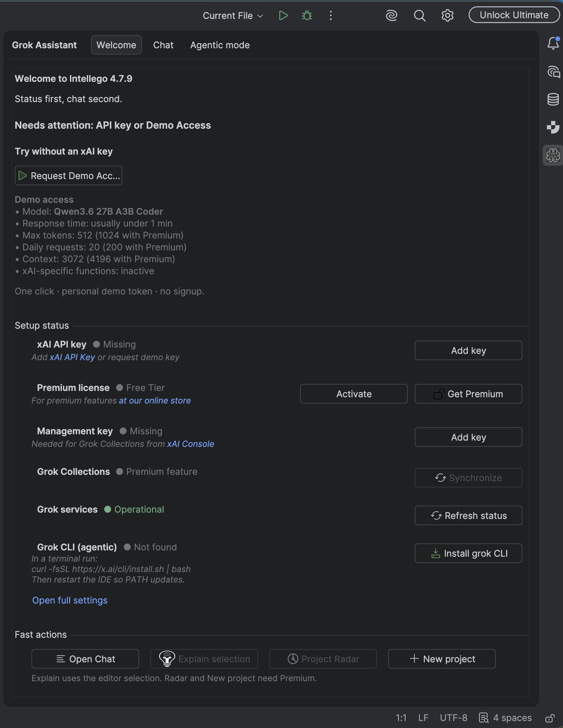Screen dimensions: 563x728
Task: Click Open full settings link
Action: [x=70, y=600]
